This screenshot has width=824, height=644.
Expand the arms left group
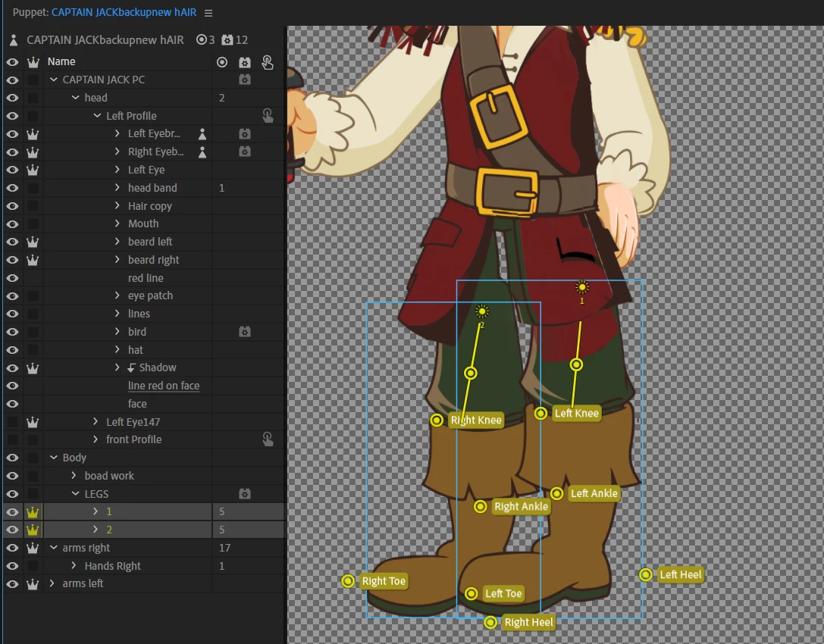point(52,583)
